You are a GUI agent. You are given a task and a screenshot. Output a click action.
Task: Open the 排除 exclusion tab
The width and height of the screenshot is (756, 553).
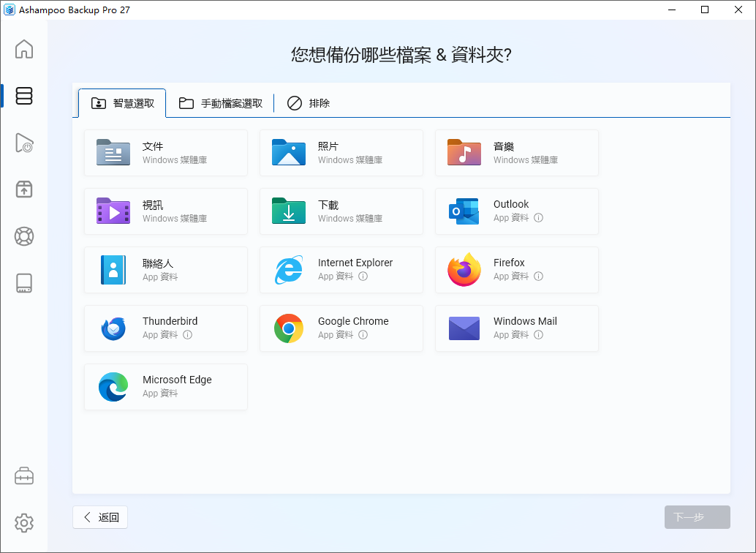309,103
